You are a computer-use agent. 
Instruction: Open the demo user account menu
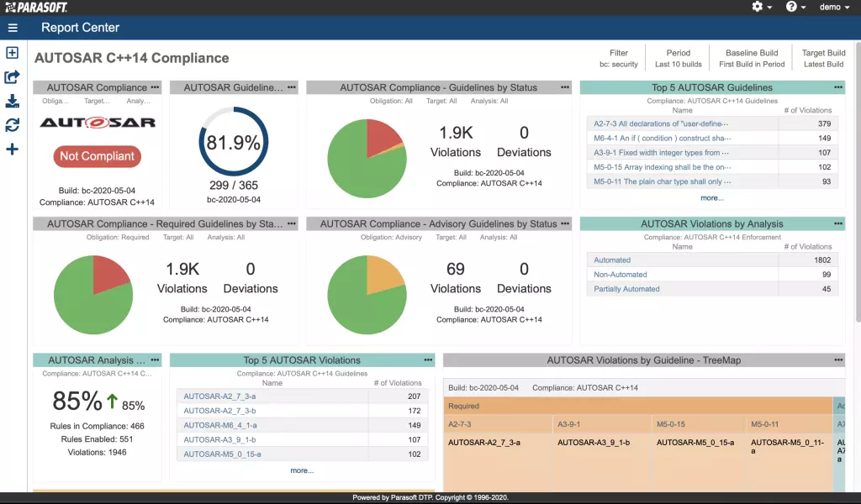834,7
